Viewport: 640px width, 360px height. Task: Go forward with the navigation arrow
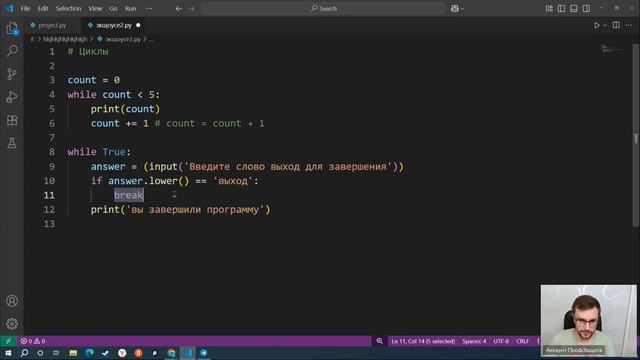(191, 9)
